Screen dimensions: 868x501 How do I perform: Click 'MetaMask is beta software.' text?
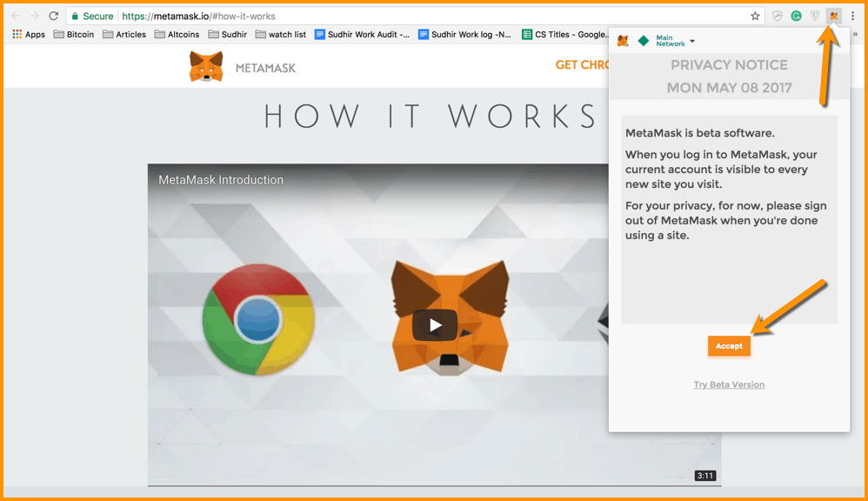pos(700,133)
